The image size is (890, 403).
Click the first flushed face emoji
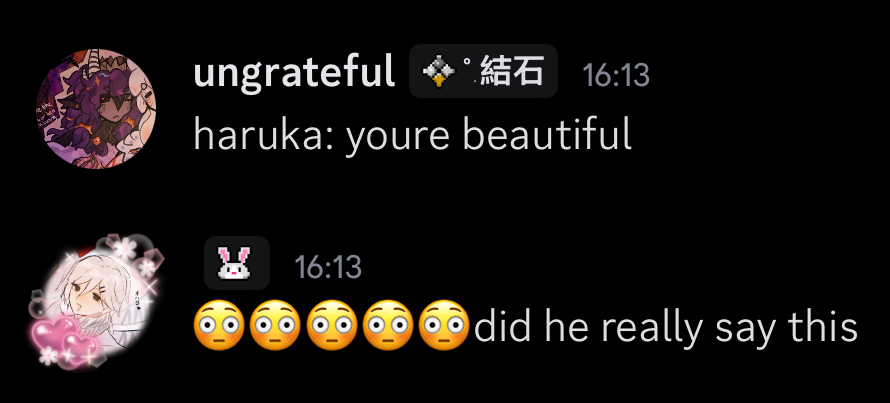[x=219, y=326]
